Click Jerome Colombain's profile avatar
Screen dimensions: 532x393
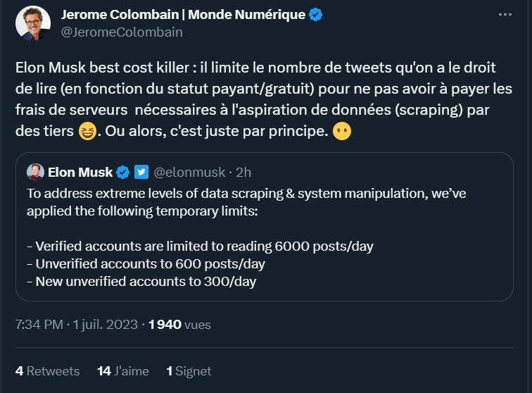pyautogui.click(x=33, y=23)
